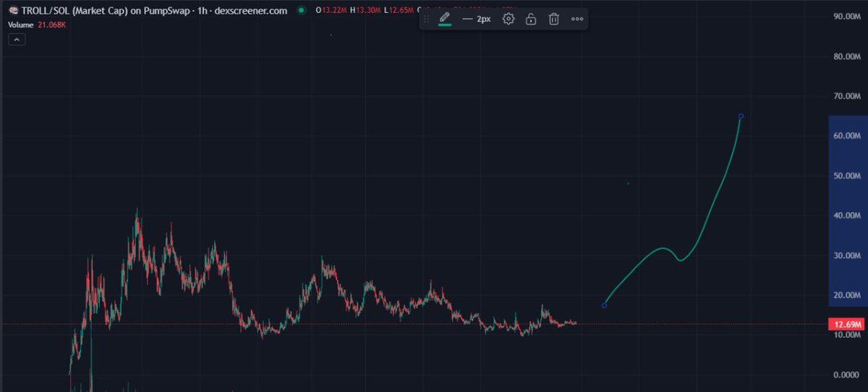Click the TROLL/SOL token logo icon
The image size is (868, 392).
tap(13, 11)
